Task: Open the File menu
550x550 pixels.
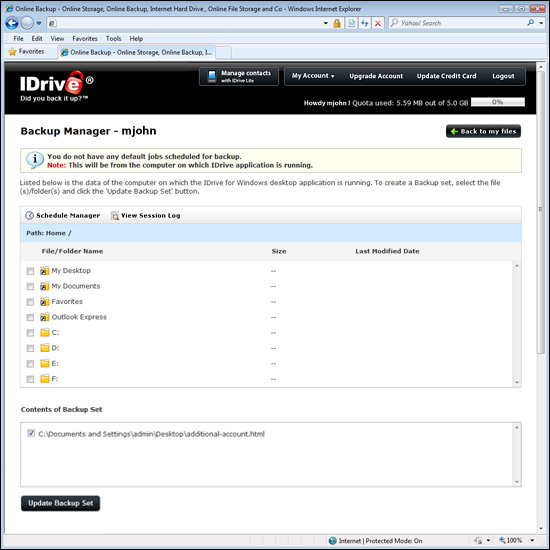Action: pyautogui.click(x=18, y=39)
